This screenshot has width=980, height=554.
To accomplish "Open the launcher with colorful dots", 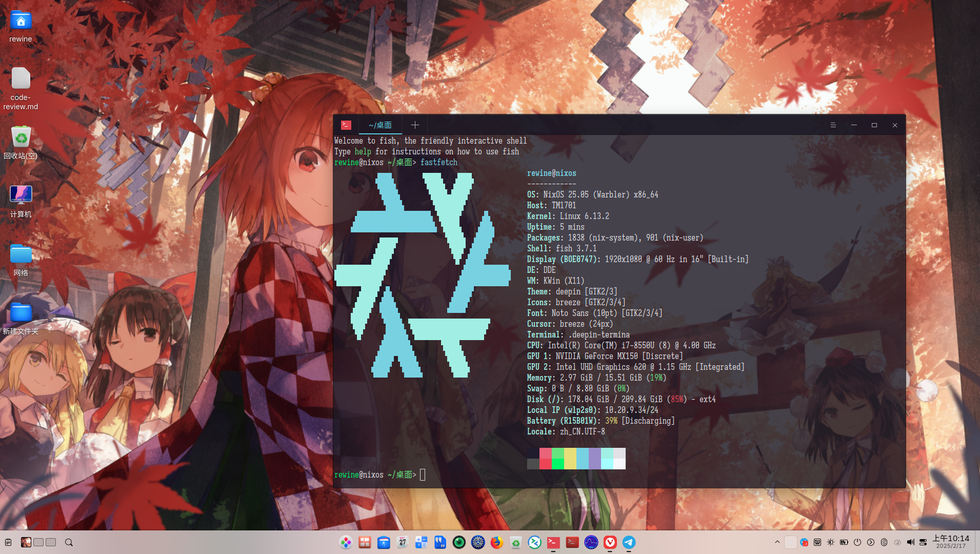I will pos(346,542).
